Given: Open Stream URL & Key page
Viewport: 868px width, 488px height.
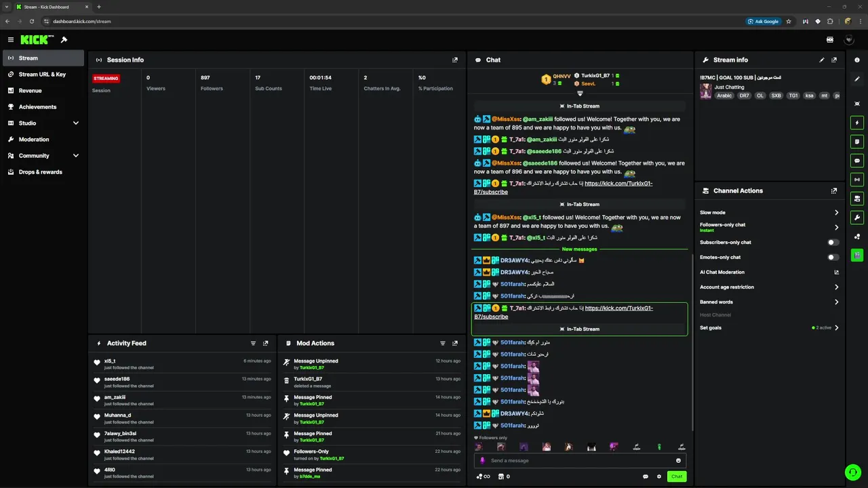Looking at the screenshot, I should coord(43,75).
